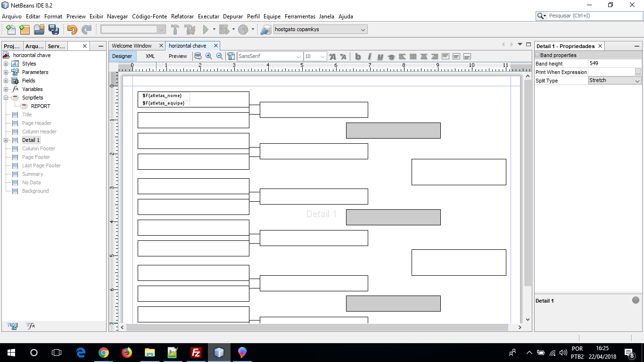Zoom out the report designer
644x362 pixels.
pyautogui.click(x=220, y=56)
